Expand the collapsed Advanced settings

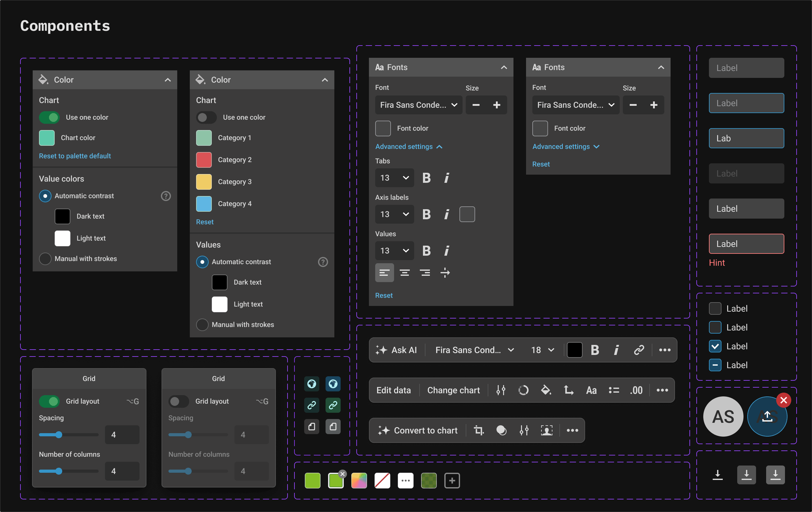coord(566,147)
